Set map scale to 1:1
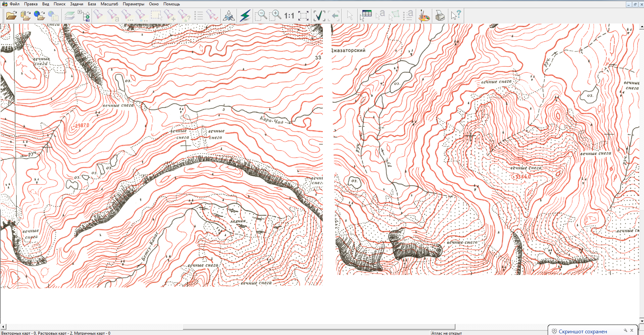Screen dimensions: 644x335 289,16
